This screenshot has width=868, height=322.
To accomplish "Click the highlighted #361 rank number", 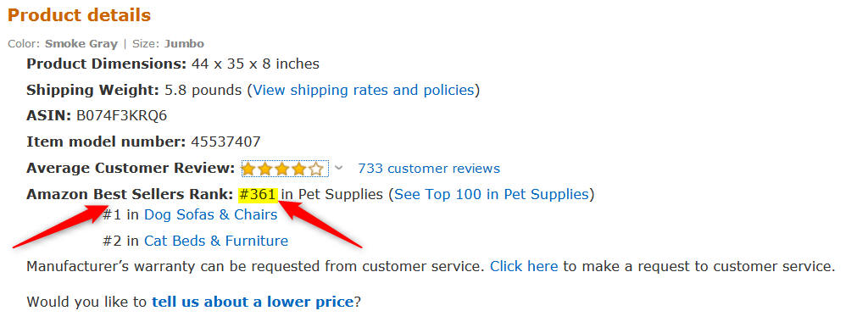I will [258, 194].
